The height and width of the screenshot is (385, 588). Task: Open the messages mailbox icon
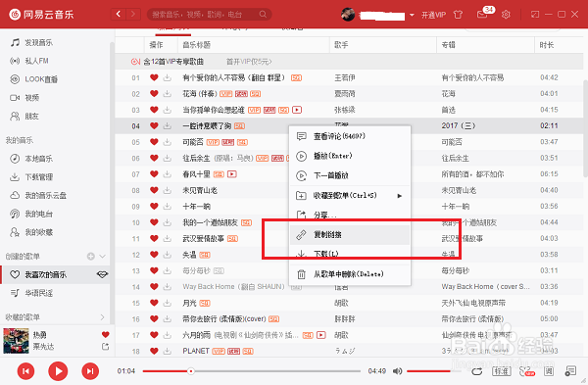(482, 15)
